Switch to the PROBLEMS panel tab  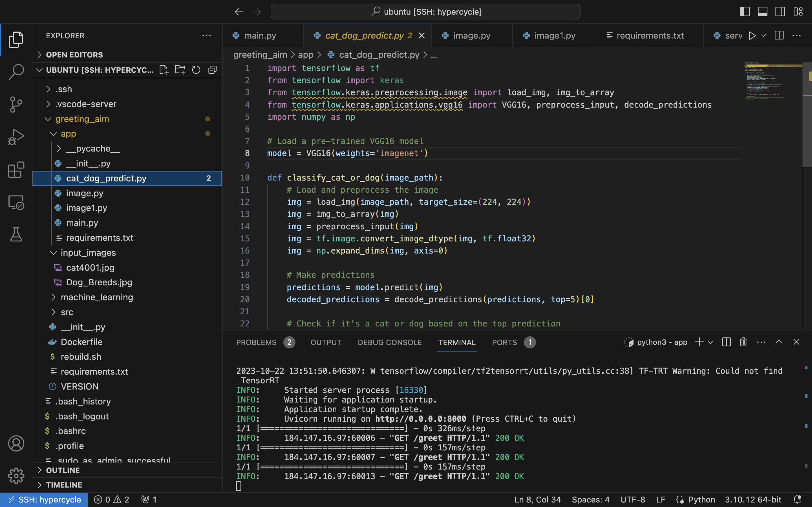click(256, 342)
